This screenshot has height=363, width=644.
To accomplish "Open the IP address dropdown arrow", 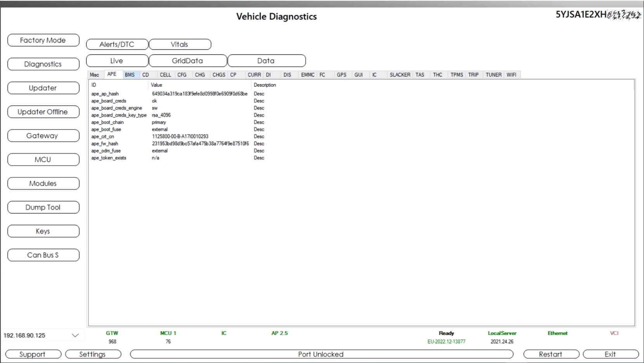I will [x=75, y=335].
